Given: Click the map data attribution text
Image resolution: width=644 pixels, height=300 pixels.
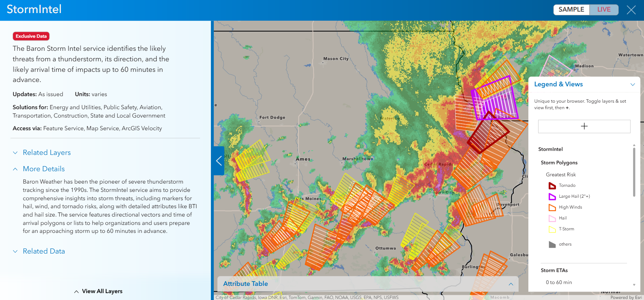Looking at the screenshot, I should 307,297.
